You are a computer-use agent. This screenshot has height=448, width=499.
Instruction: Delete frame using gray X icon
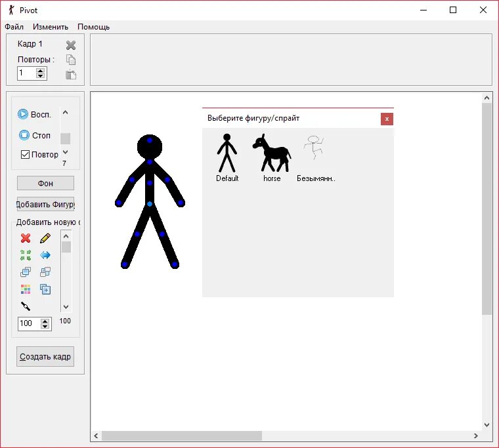pos(71,45)
